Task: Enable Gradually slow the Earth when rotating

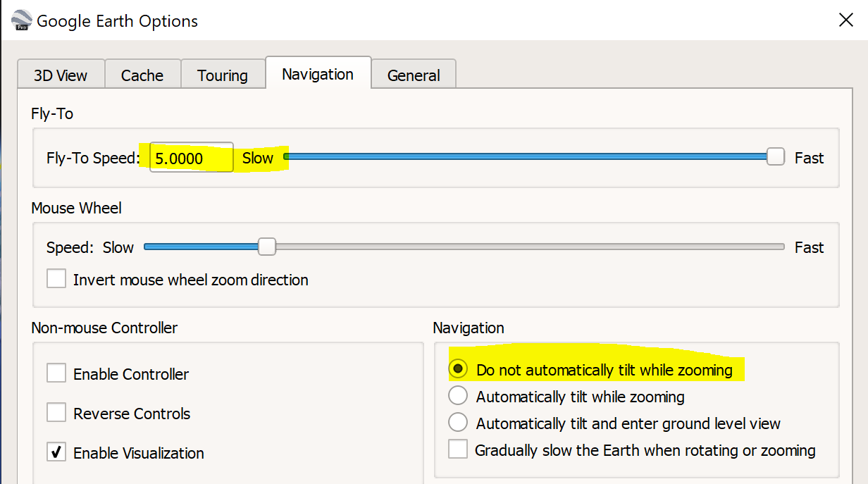Action: point(458,449)
